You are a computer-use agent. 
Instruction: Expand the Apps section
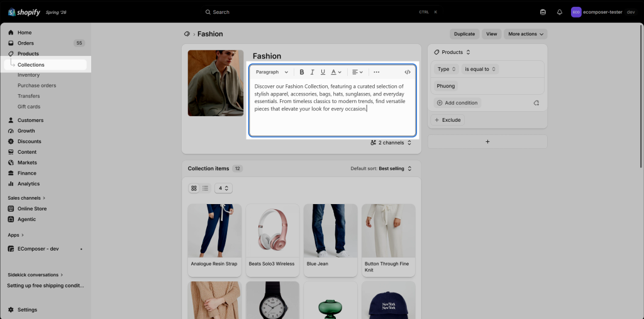pos(16,235)
